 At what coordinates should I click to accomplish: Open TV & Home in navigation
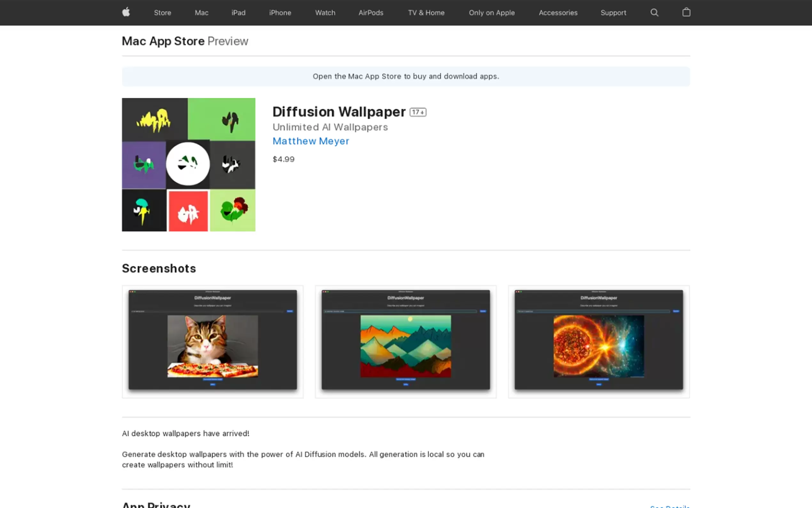tap(426, 13)
